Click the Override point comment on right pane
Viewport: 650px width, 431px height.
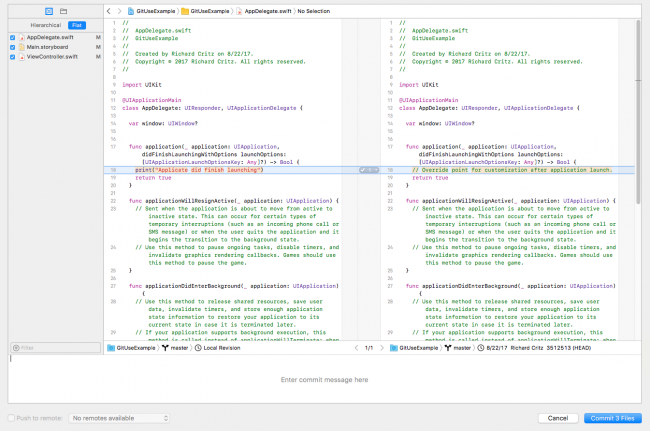pyautogui.click(x=512, y=170)
